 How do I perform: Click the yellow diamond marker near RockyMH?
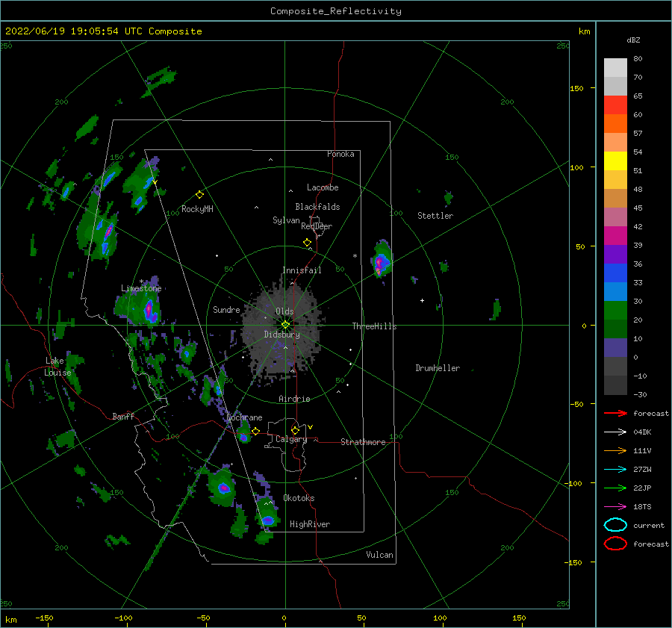point(199,195)
